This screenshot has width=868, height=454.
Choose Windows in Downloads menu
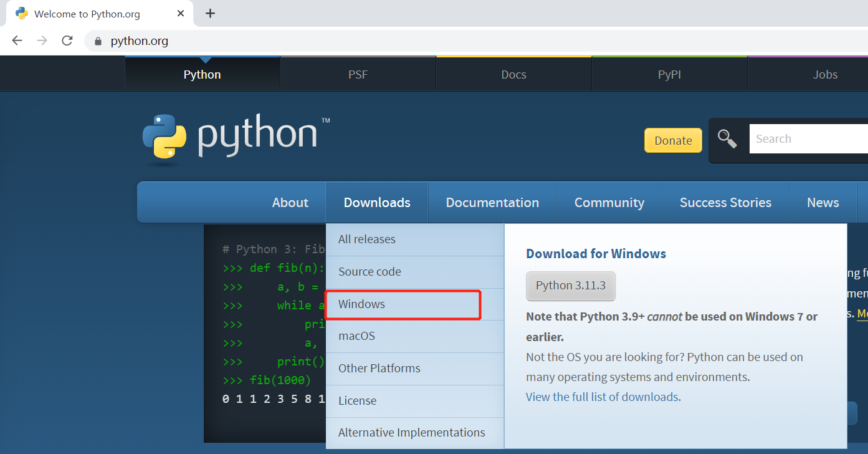pyautogui.click(x=415, y=304)
